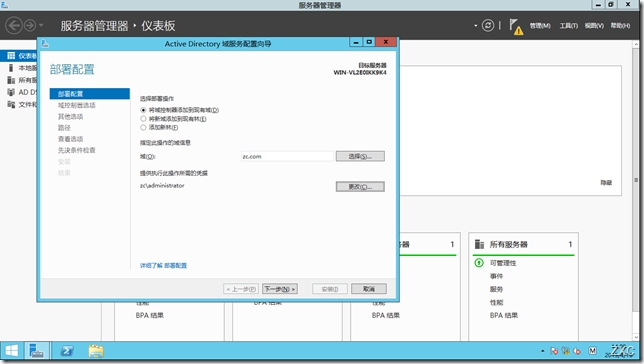Refresh the Server Manager dashboard
Image resolution: width=644 pixels, height=364 pixels.
(488, 25)
